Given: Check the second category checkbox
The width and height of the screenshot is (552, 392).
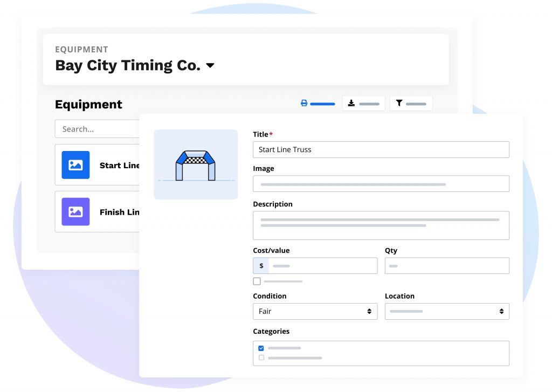Looking at the screenshot, I should [261, 357].
